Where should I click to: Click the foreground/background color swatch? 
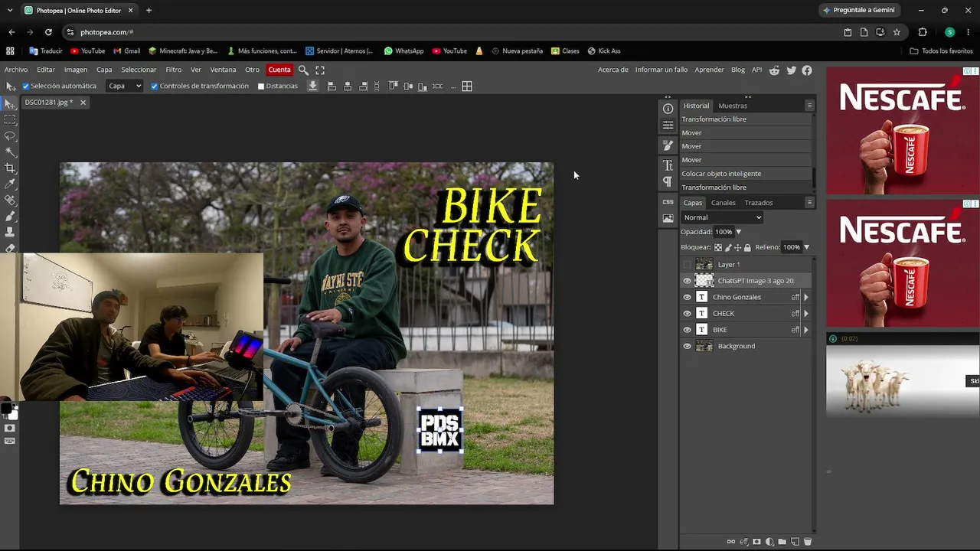click(9, 410)
